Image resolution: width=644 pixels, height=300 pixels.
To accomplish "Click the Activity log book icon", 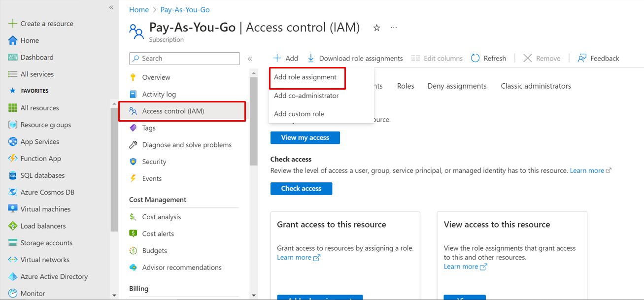I will click(133, 94).
